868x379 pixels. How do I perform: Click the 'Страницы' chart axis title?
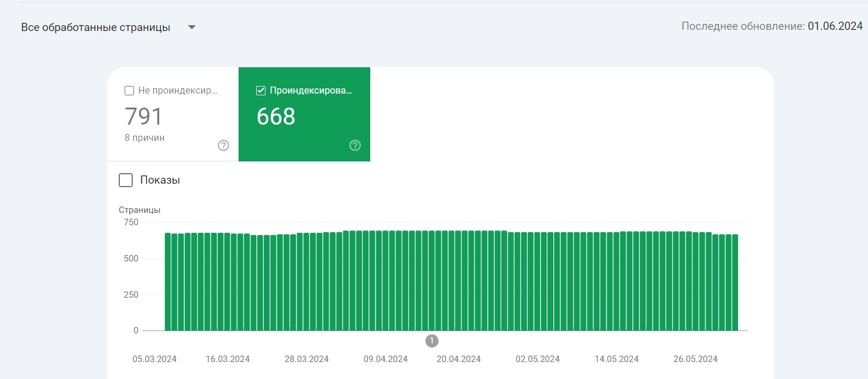click(139, 210)
